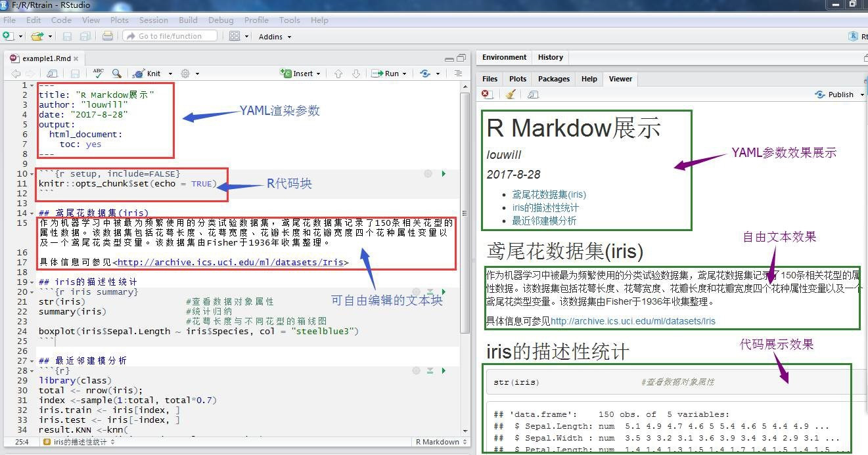The width and height of the screenshot is (868, 455).
Task: Switch to the History tab
Action: 550,58
